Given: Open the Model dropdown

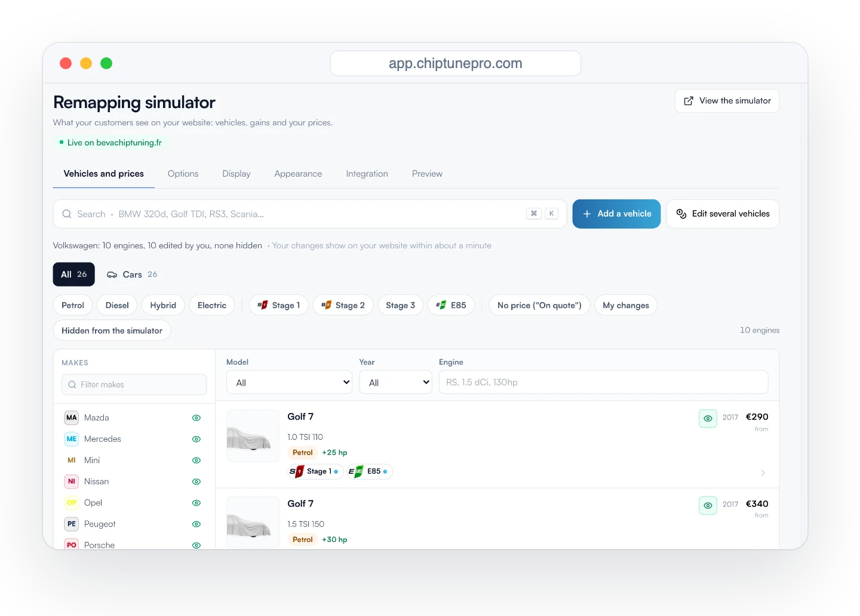Looking at the screenshot, I should [289, 382].
